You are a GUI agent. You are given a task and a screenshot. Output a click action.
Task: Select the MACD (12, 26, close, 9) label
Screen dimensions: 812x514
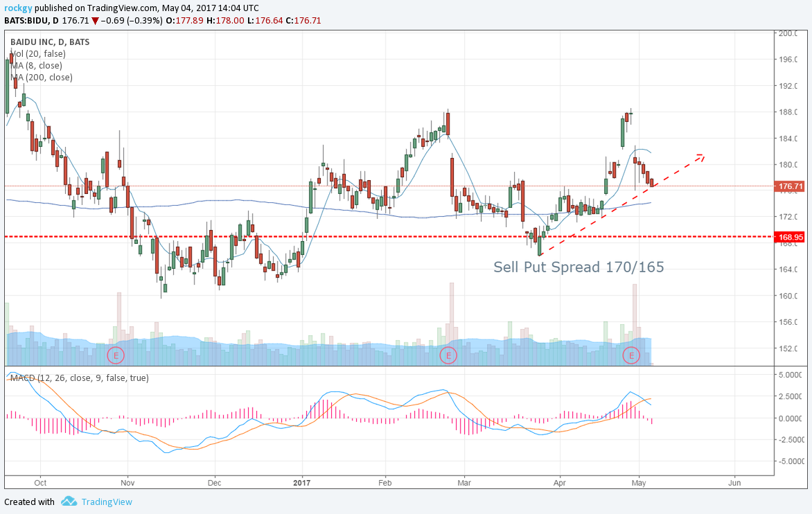tap(79, 378)
